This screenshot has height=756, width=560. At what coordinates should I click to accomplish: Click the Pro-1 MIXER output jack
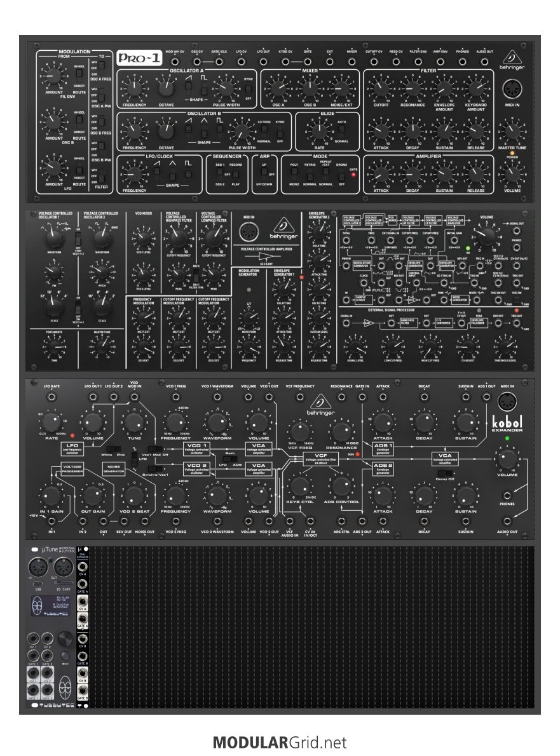pyautogui.click(x=352, y=62)
